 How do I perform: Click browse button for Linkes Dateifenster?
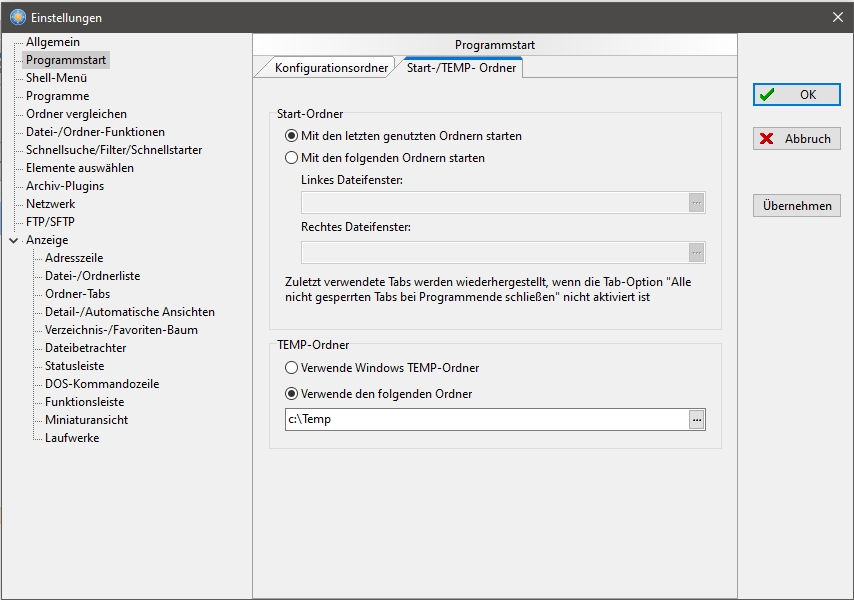pyautogui.click(x=697, y=203)
